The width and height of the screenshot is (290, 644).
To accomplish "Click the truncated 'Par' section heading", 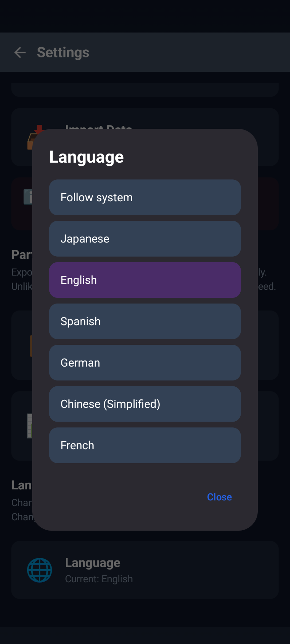I will 21,255.
